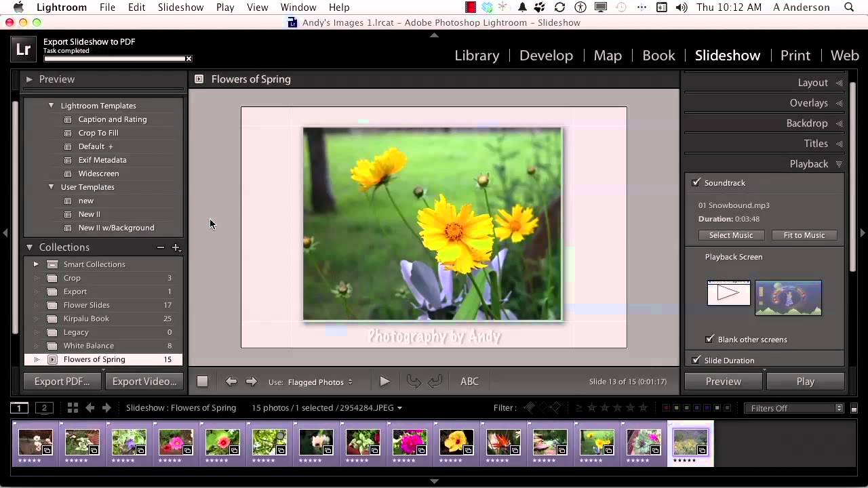Add a new collection with plus icon
Screen dimensions: 868x488
tap(176, 247)
